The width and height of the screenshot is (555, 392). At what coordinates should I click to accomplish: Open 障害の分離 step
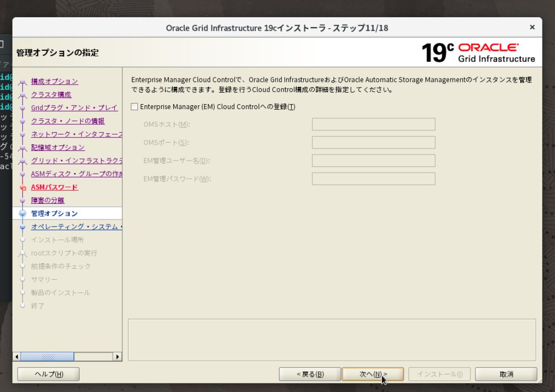tap(48, 200)
